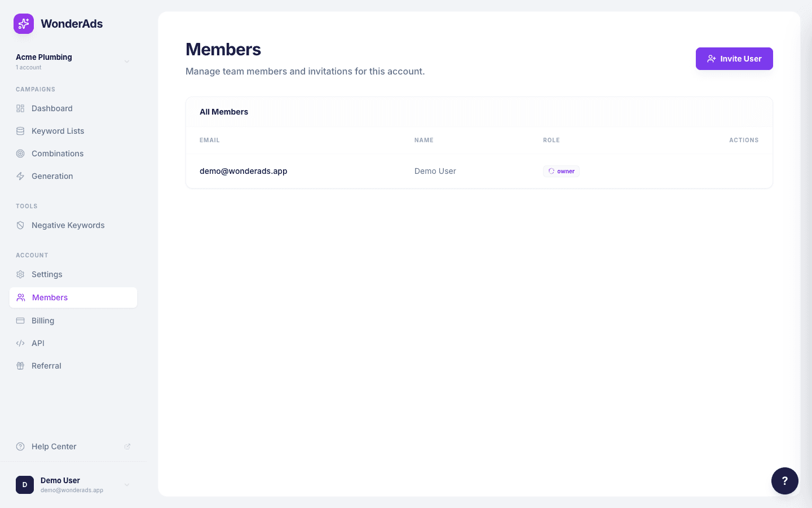Navigate to the Billing section
The height and width of the screenshot is (508, 812).
(43, 321)
